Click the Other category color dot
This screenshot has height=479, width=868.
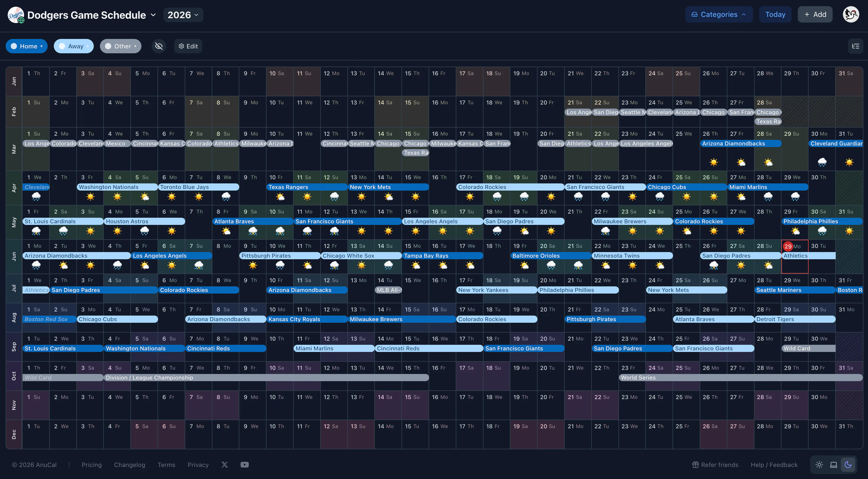(108, 46)
